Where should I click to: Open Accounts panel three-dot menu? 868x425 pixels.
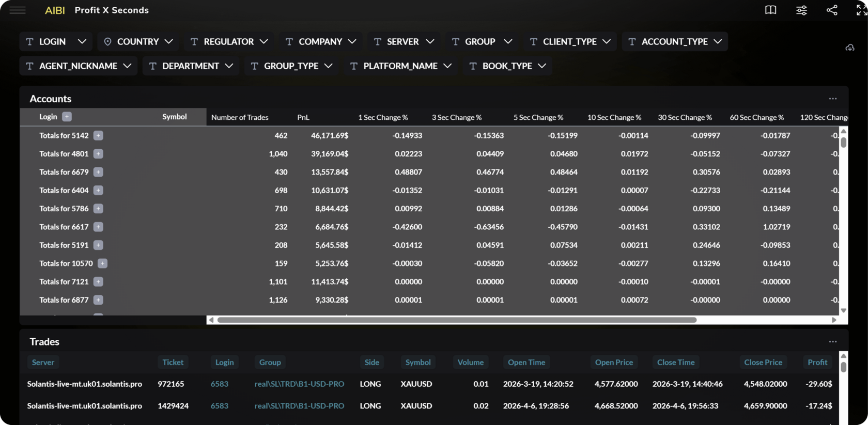coord(833,99)
